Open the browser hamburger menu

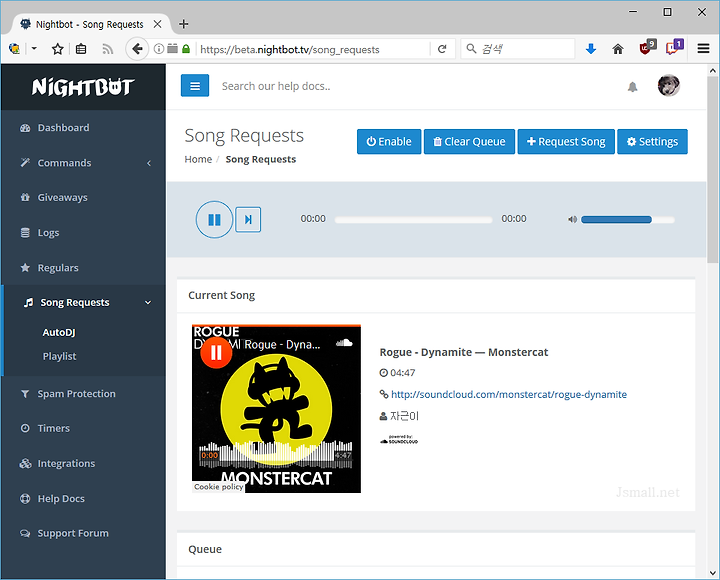coord(703,49)
